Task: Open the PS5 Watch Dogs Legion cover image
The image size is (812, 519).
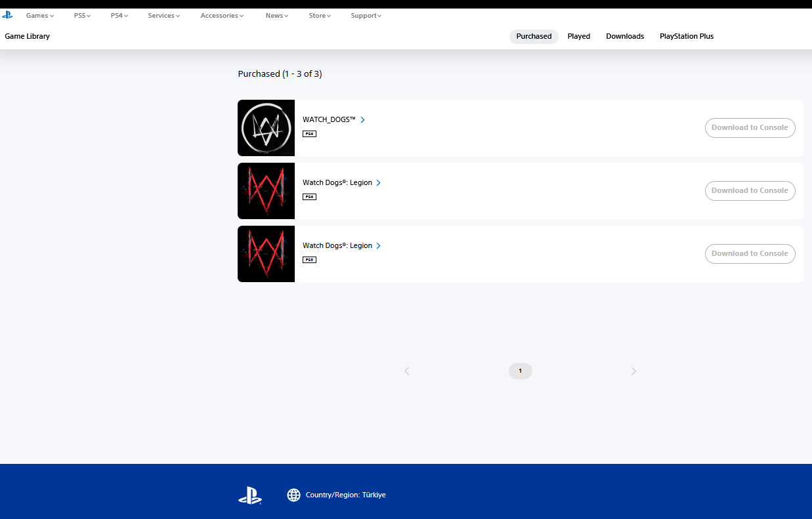Action: [266, 254]
